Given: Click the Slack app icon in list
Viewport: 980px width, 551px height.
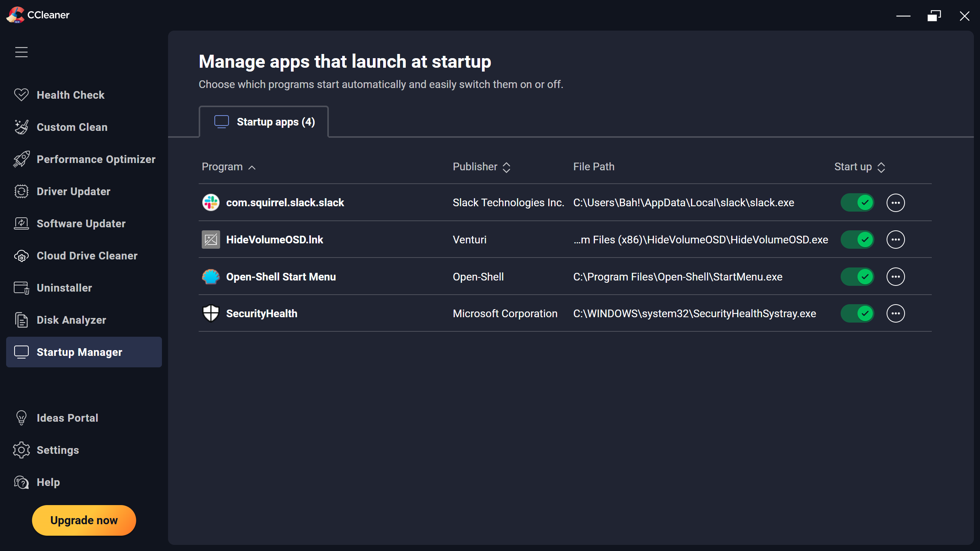Looking at the screenshot, I should point(211,202).
